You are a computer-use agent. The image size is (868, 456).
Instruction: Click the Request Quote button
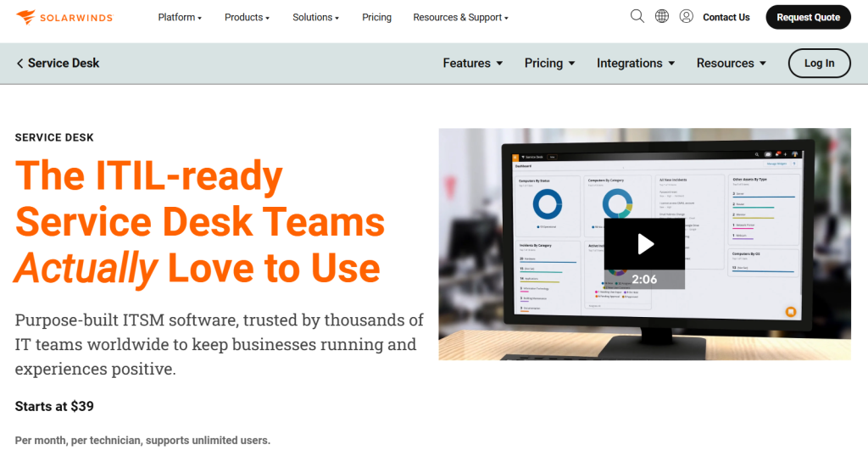(808, 17)
